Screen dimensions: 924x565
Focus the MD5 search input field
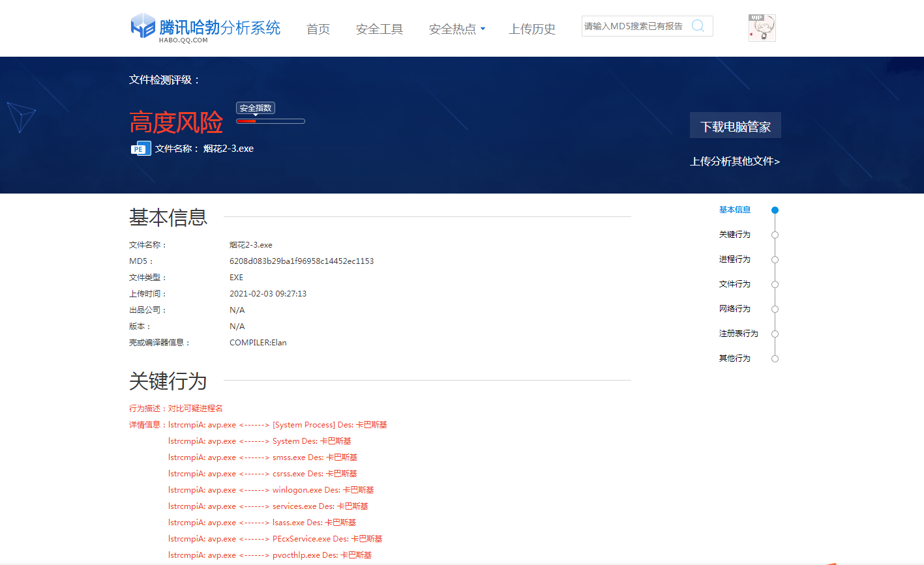[633, 26]
